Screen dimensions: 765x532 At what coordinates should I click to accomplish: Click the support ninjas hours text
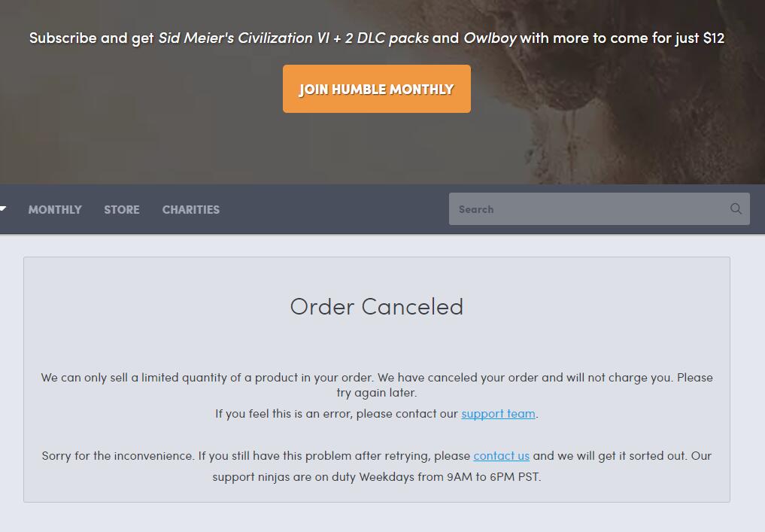pyautogui.click(x=377, y=477)
